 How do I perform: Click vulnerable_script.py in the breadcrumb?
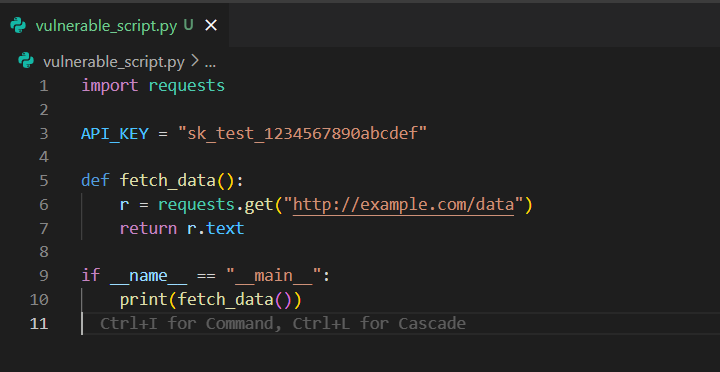tap(114, 62)
